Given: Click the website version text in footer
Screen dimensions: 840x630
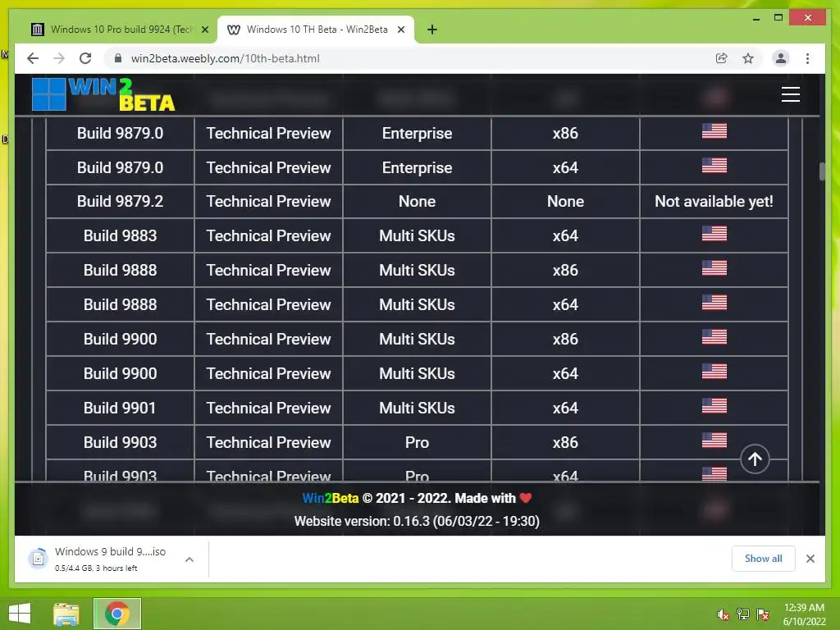Looking at the screenshot, I should [416, 521].
